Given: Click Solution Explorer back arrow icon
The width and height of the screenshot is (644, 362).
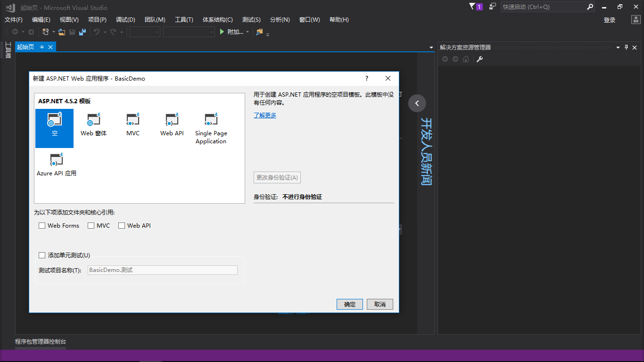Looking at the screenshot, I should tap(445, 59).
